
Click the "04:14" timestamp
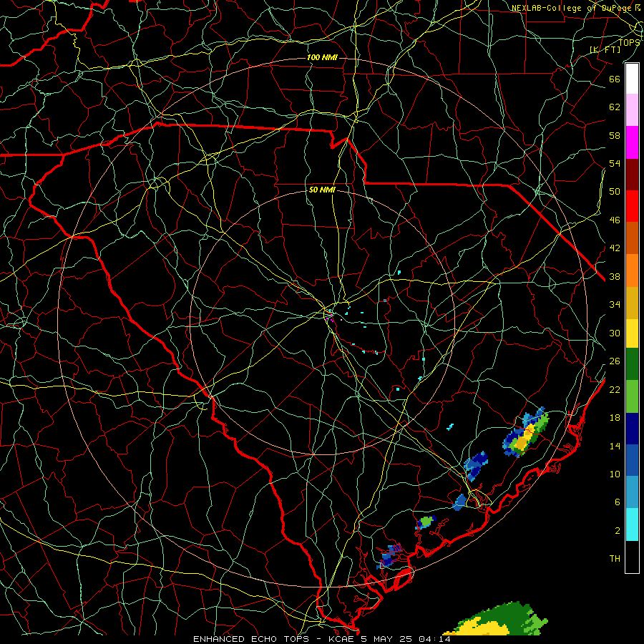(x=434, y=639)
